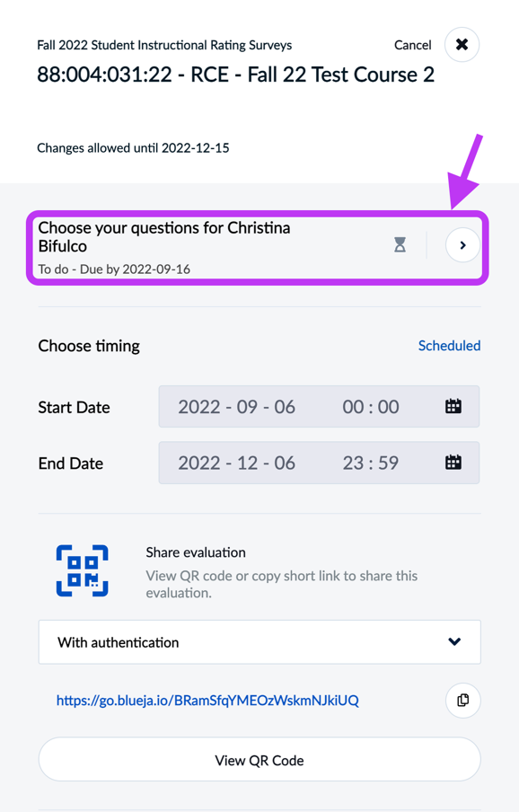This screenshot has width=519, height=812.
Task: Click the End Date field showing 2022-12-06
Action: point(319,463)
